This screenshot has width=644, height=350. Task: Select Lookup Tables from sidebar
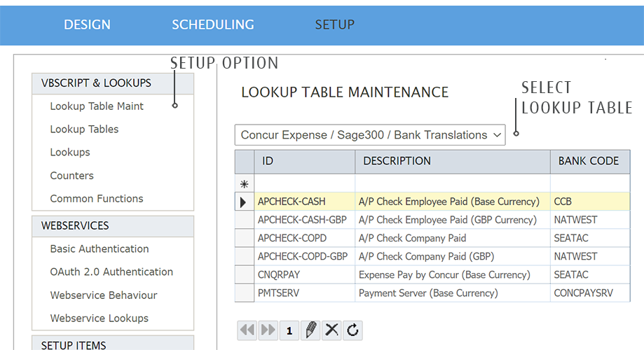[84, 129]
